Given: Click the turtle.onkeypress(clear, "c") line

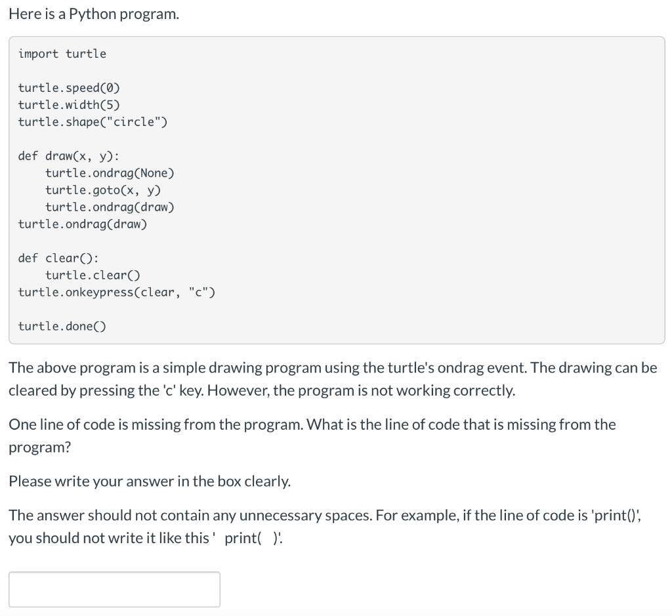Looking at the screenshot, I should coord(117,292).
